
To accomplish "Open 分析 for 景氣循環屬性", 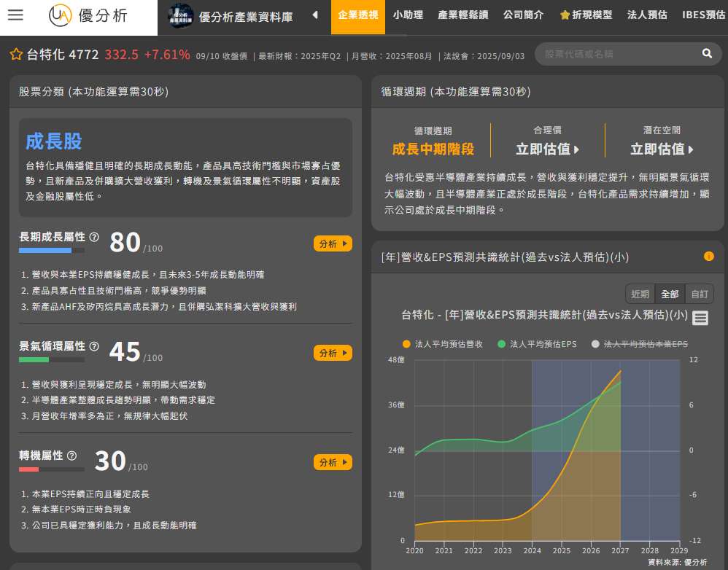I will [x=333, y=353].
